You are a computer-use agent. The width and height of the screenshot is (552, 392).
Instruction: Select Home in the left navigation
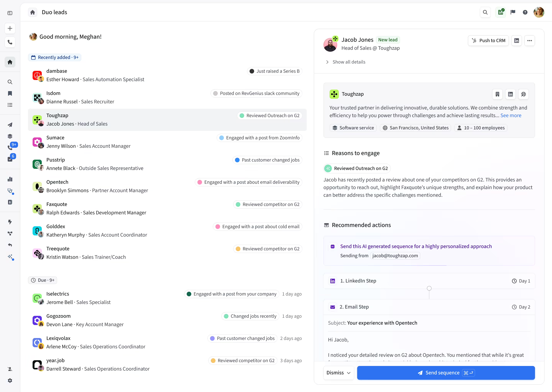pyautogui.click(x=10, y=62)
